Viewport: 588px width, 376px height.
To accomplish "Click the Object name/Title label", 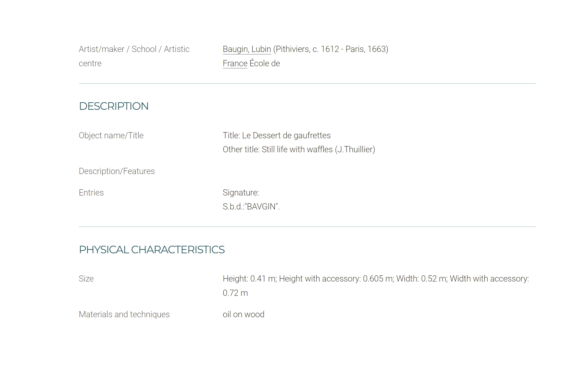I will coord(111,135).
